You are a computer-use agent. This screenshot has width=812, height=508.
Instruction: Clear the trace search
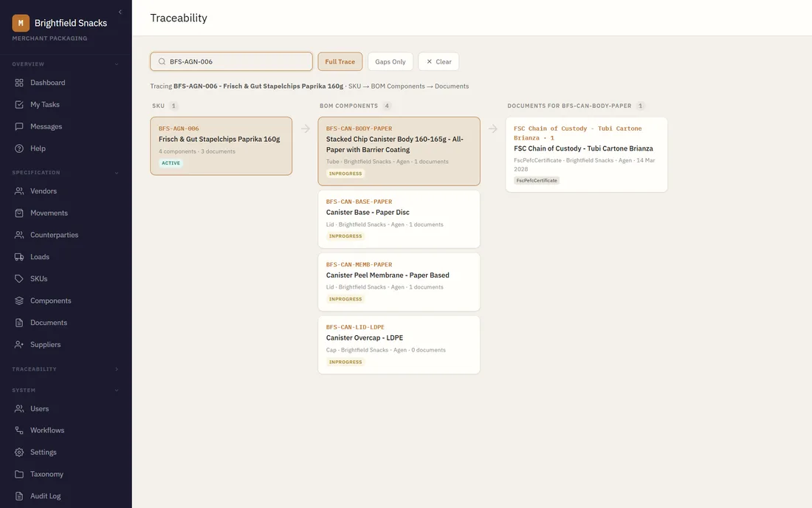[x=438, y=61]
